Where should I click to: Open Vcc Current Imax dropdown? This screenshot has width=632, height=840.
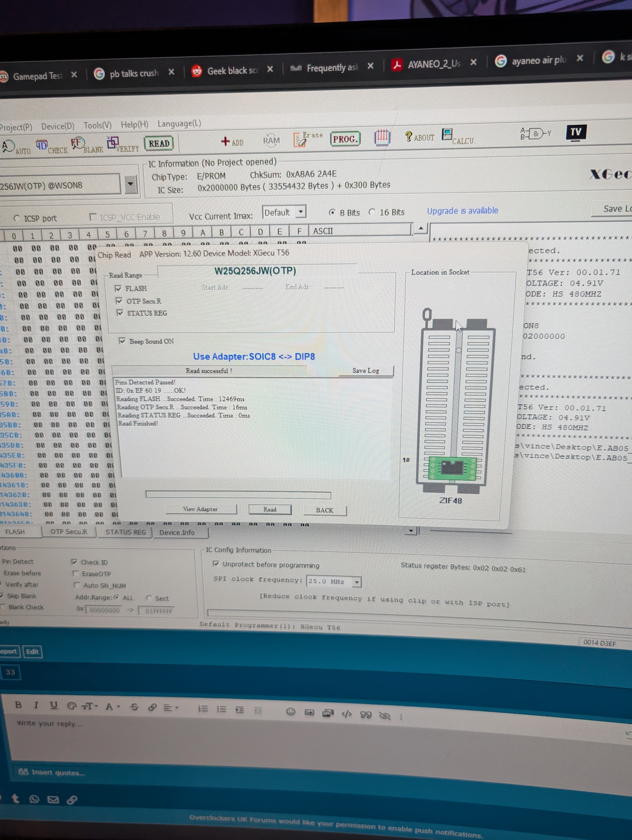point(301,211)
